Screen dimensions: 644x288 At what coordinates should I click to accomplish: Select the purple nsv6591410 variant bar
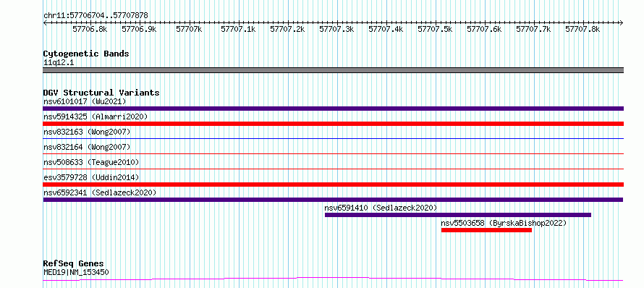(458, 215)
